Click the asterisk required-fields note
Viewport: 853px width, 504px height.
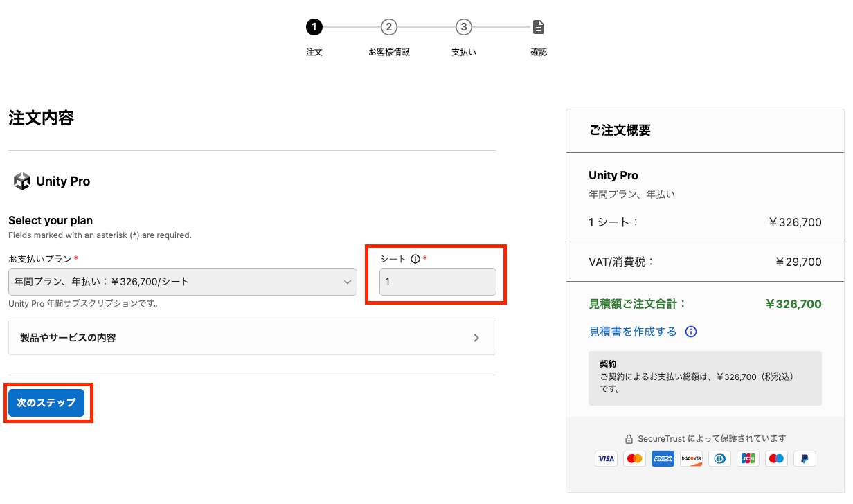pos(100,235)
